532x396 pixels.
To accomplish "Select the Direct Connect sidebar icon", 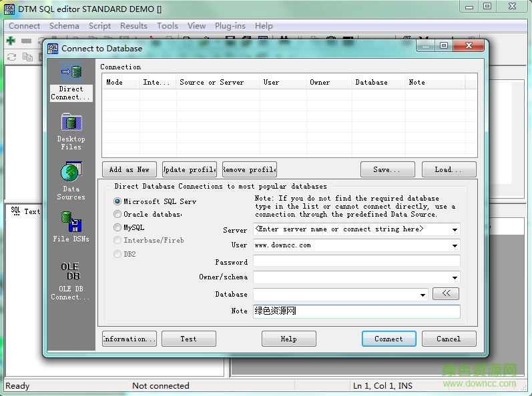I will click(x=71, y=81).
